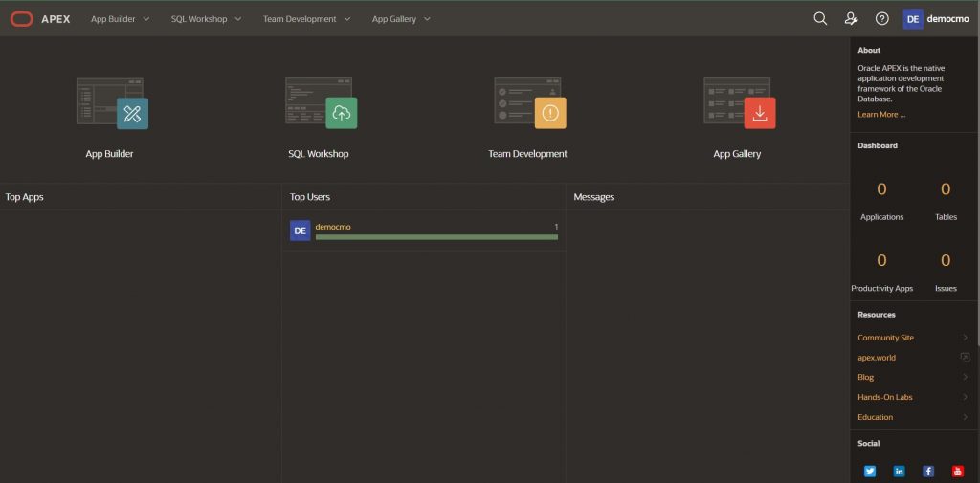980x483 pixels.
Task: Open the Education resource link
Action: [x=875, y=417]
